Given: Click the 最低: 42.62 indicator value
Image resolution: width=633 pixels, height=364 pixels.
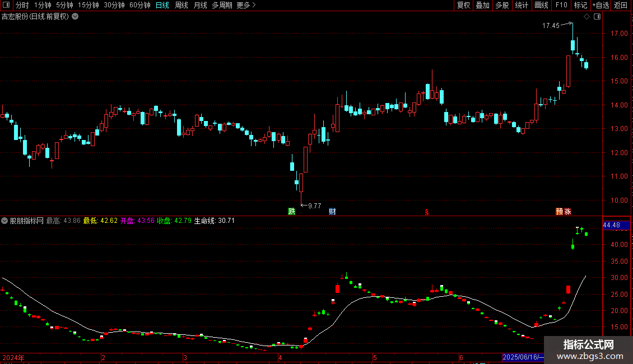Looking at the screenshot, I should pos(100,221).
